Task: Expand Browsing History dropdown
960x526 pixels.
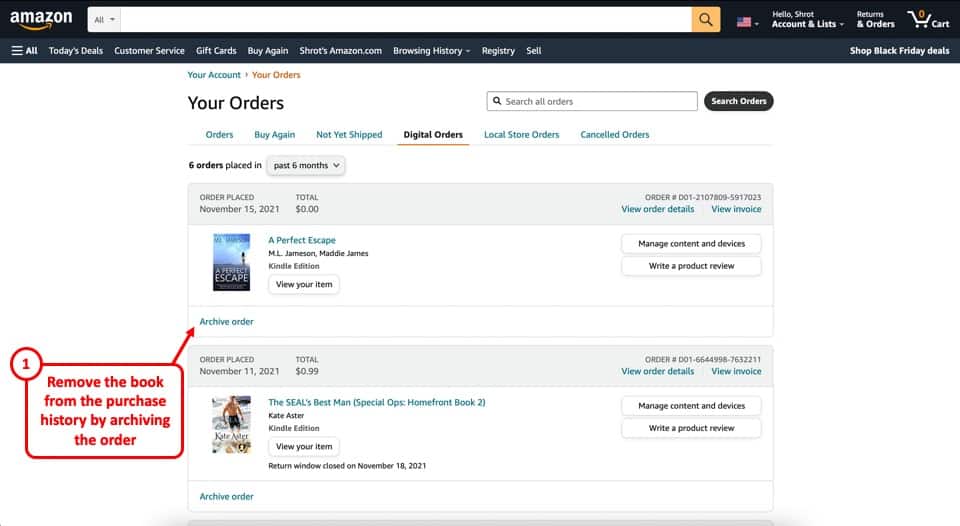Action: click(x=432, y=51)
